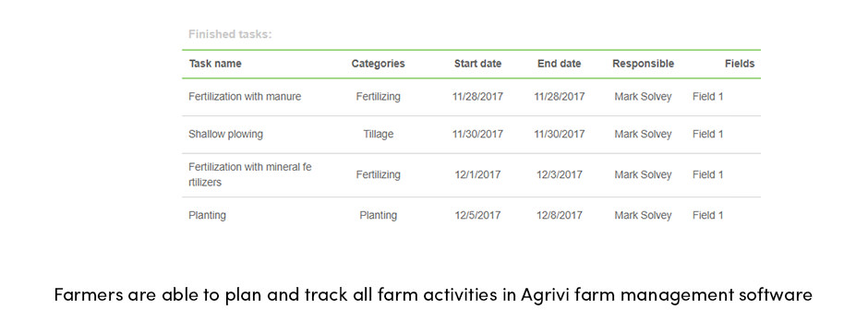Select the Responsible column header

point(644,64)
